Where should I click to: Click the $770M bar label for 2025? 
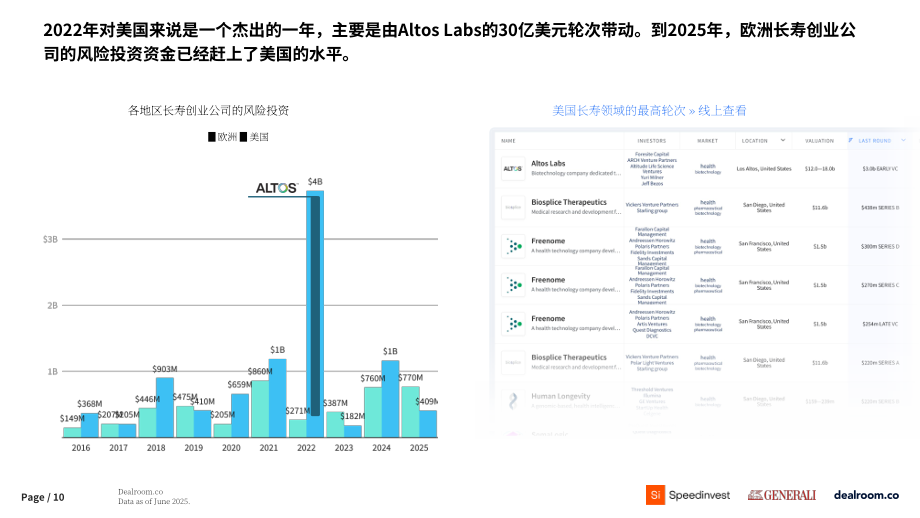pos(410,378)
